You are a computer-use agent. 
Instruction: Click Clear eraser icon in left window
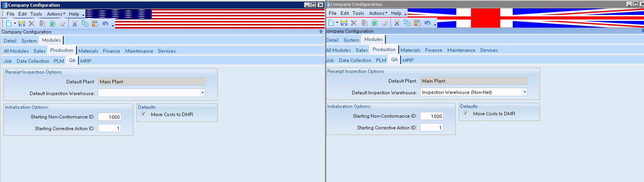[x=62, y=23]
